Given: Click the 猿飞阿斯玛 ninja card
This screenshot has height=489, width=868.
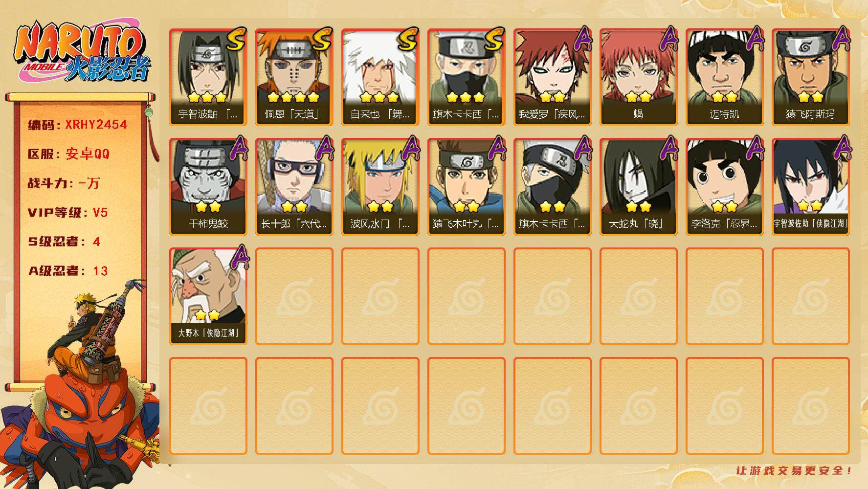Looking at the screenshot, I should pos(811,77).
